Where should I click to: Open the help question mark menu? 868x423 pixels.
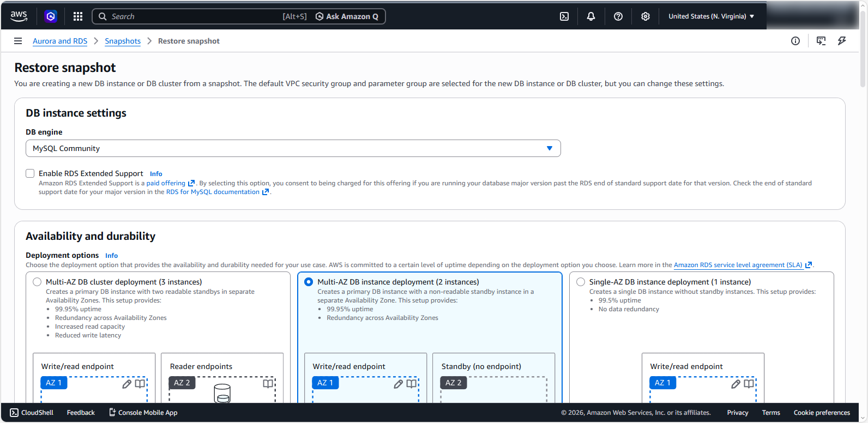(618, 16)
